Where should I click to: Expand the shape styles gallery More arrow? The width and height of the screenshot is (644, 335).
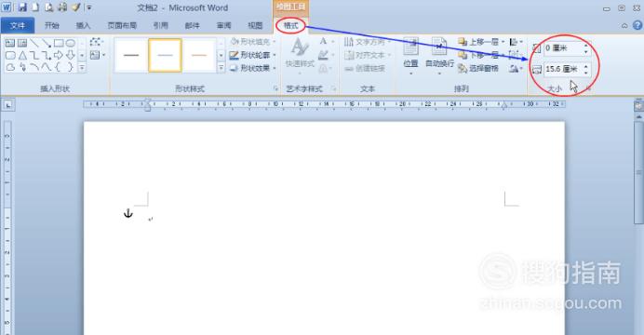click(221, 68)
